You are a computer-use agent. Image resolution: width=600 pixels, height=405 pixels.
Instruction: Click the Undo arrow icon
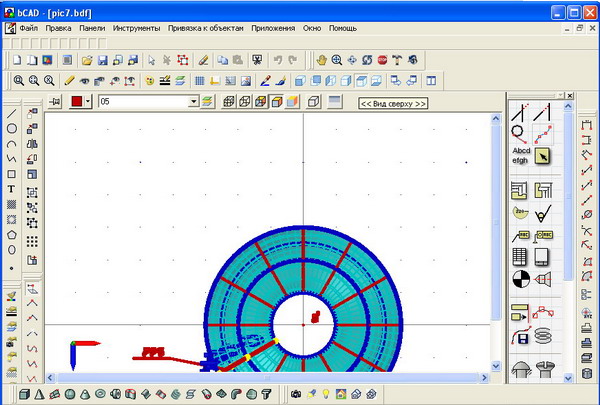[278, 59]
